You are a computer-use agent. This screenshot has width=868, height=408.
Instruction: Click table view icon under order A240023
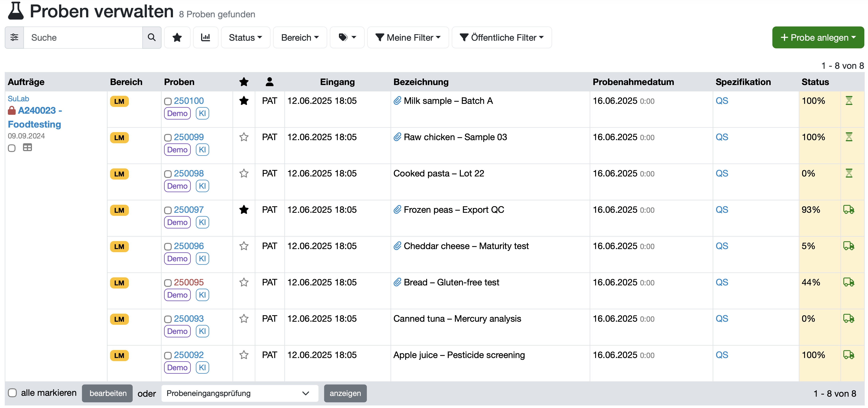27,148
